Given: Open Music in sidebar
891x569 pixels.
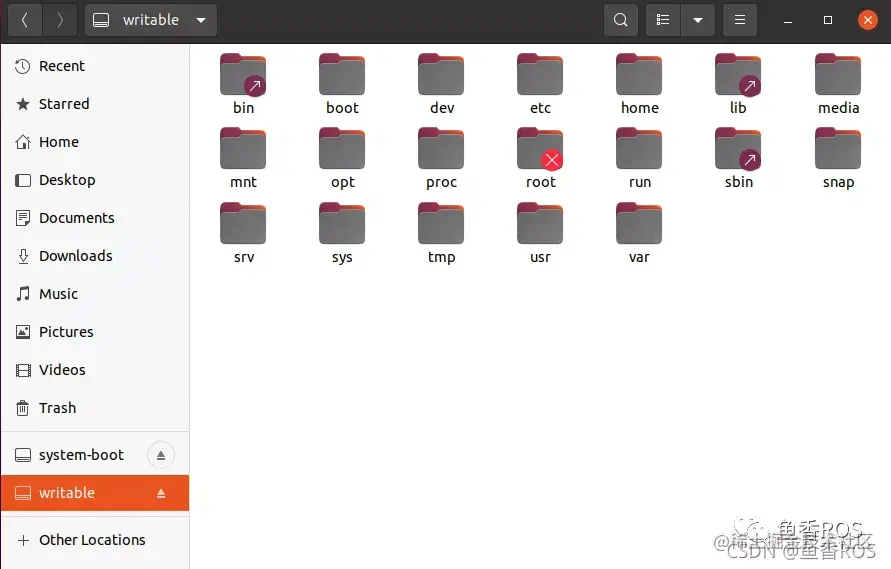Looking at the screenshot, I should point(95,294).
